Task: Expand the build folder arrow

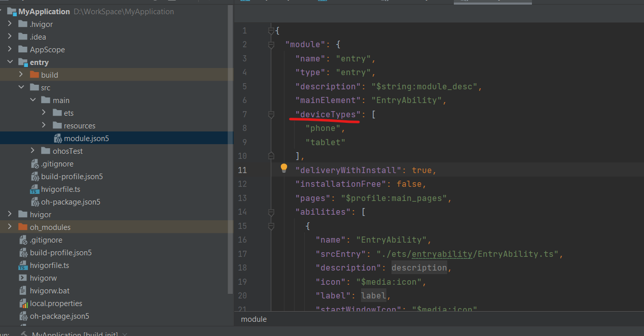Action: point(21,75)
